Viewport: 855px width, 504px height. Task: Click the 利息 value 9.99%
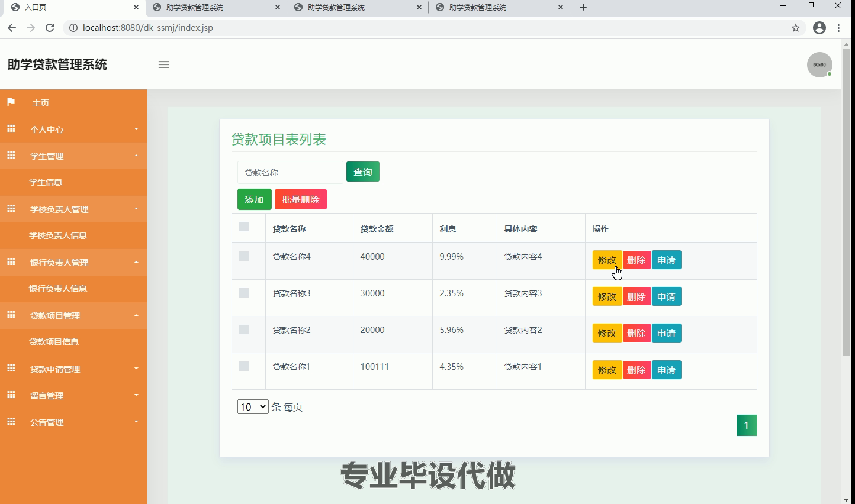(451, 257)
